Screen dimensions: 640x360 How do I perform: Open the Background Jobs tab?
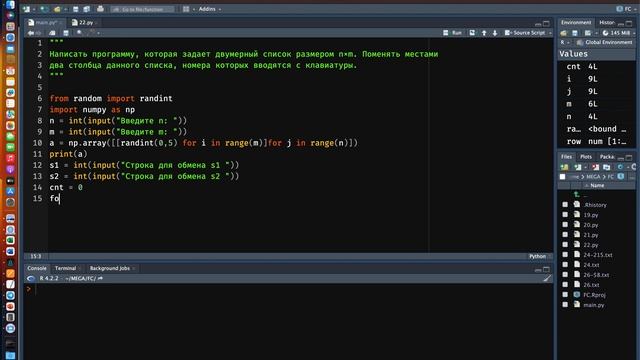(x=110, y=268)
